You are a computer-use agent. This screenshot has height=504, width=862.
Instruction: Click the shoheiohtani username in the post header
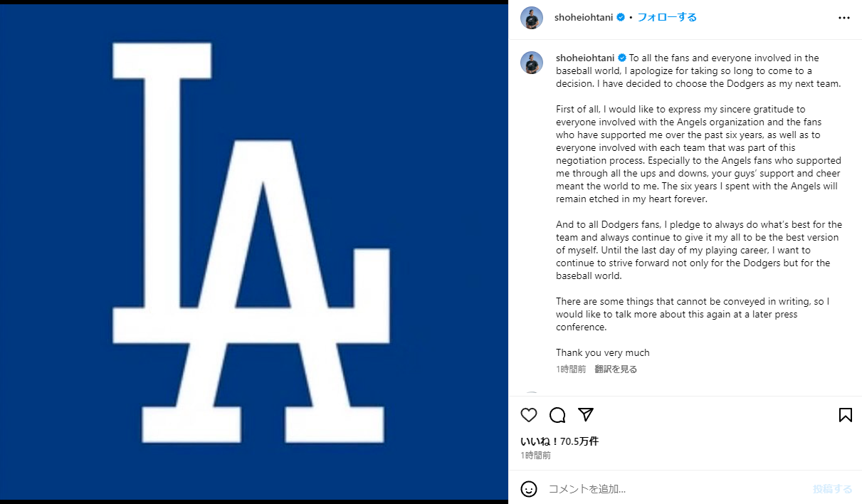pyautogui.click(x=584, y=18)
